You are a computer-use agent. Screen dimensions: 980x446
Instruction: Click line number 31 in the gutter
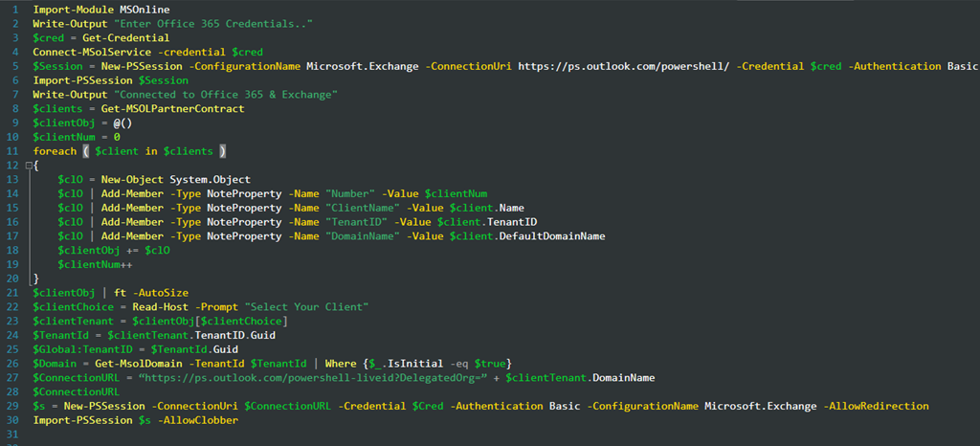12,435
